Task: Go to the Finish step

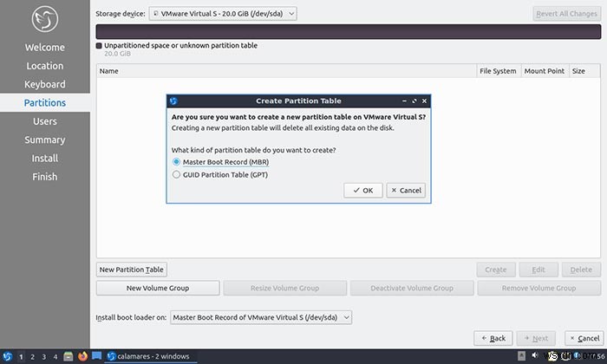Action: (x=45, y=177)
